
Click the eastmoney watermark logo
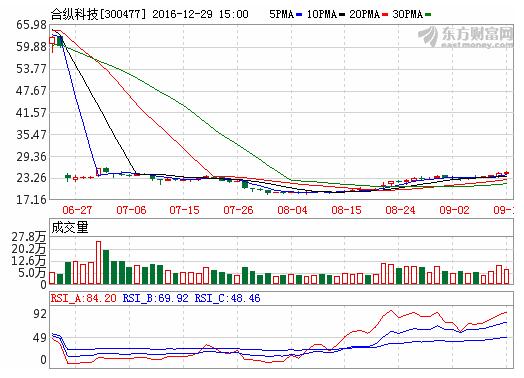(466, 37)
